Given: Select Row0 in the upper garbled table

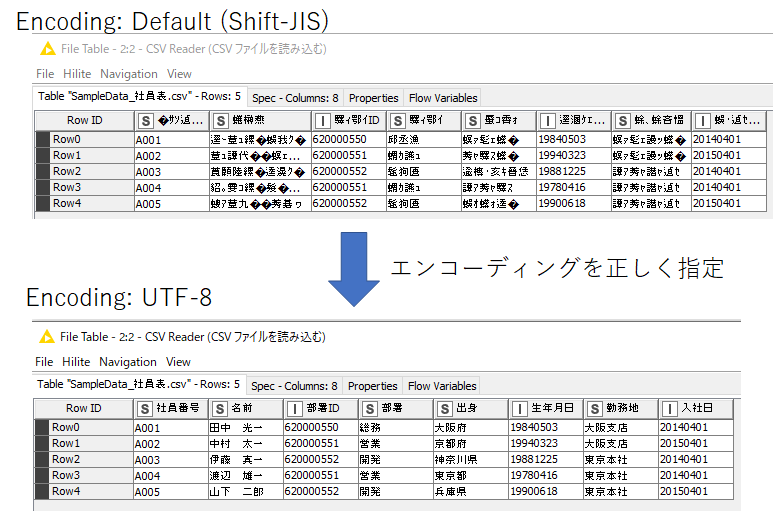Looking at the screenshot, I should coord(84,139).
